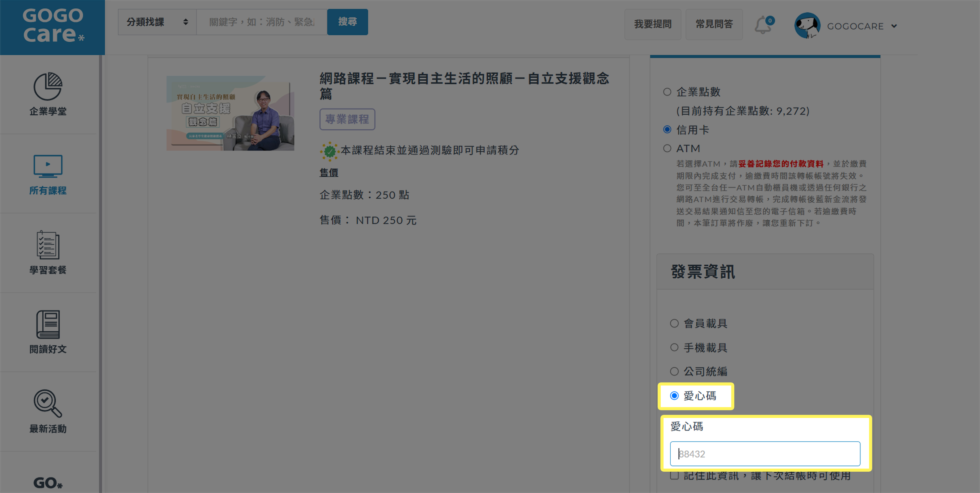Image resolution: width=980 pixels, height=493 pixels.
Task: Click the 愛心碼 input field
Action: 765,453
